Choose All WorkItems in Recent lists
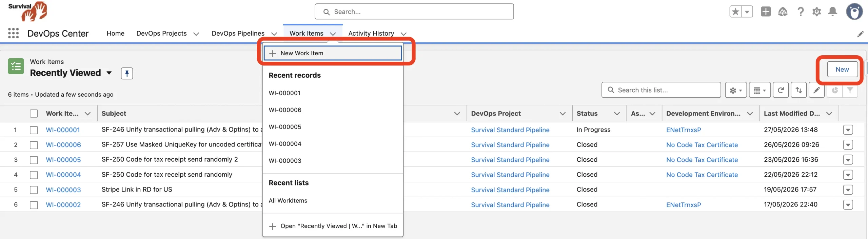The height and width of the screenshot is (239, 868). 333,200
